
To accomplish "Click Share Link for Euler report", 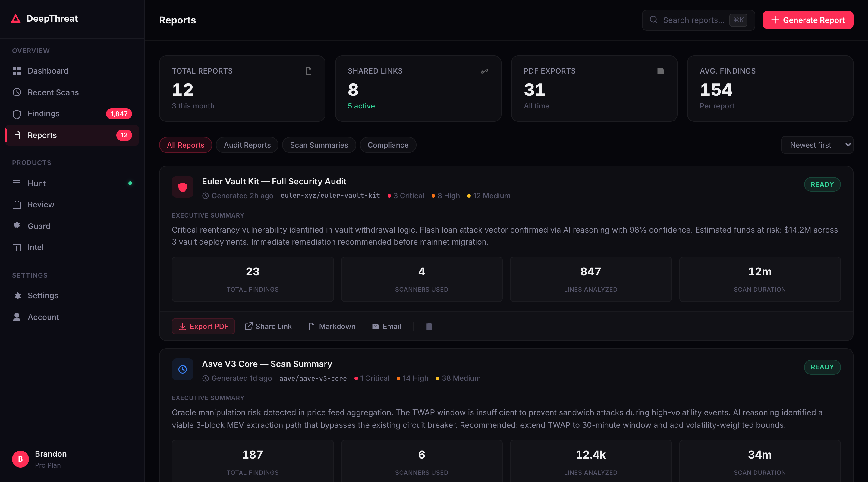I will tap(268, 326).
